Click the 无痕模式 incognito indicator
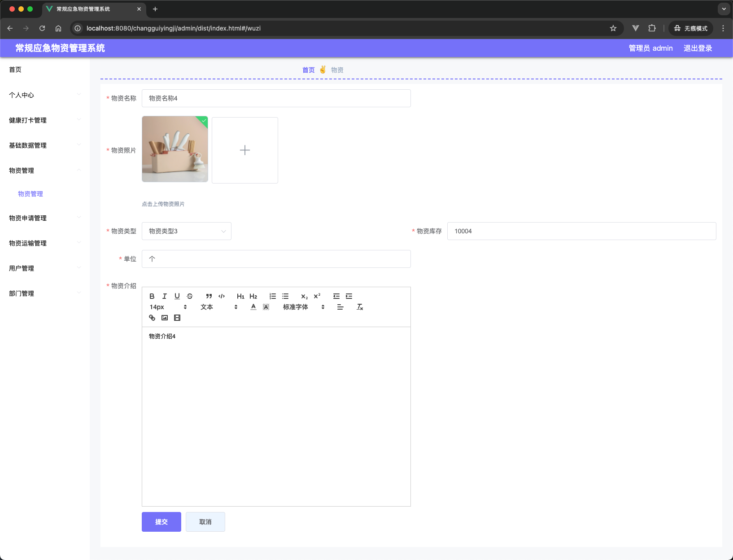This screenshot has width=733, height=560. click(x=691, y=28)
